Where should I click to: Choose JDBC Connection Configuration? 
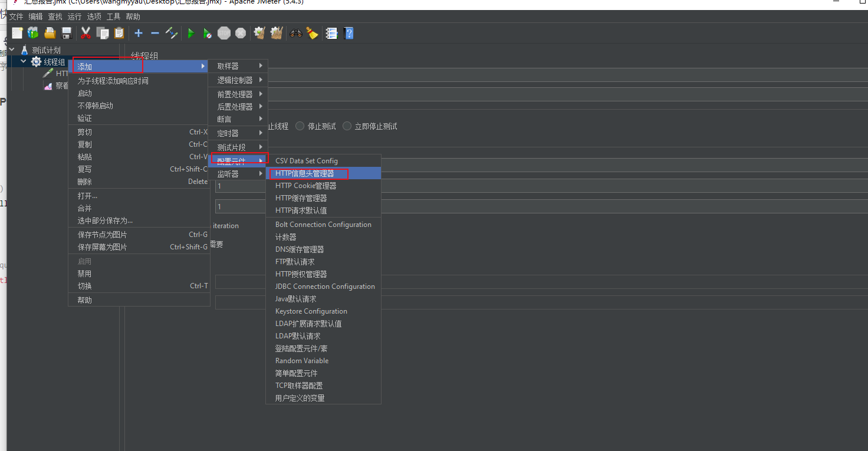(323, 287)
